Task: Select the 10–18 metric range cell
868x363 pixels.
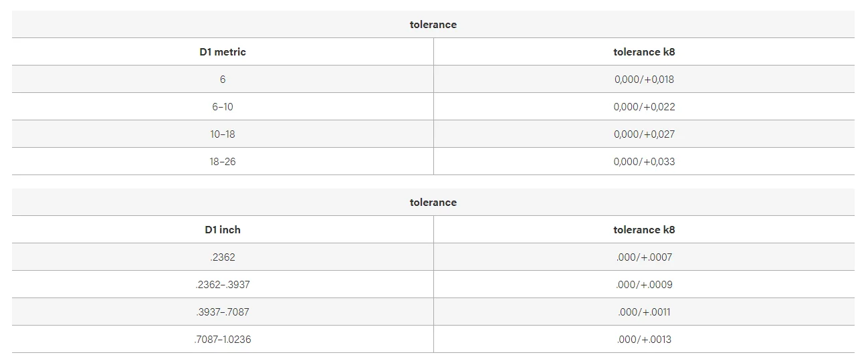Action: coord(223,134)
